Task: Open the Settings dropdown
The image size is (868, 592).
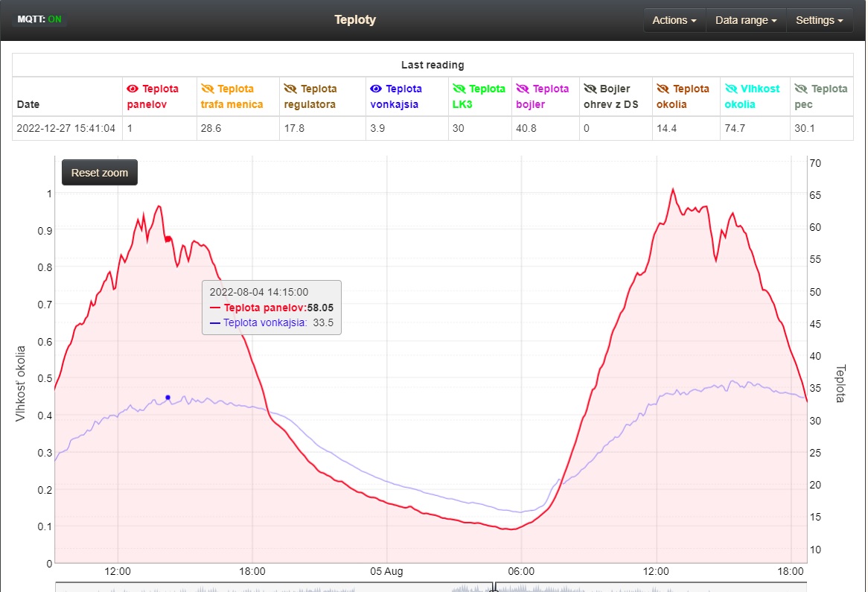Action: [819, 20]
